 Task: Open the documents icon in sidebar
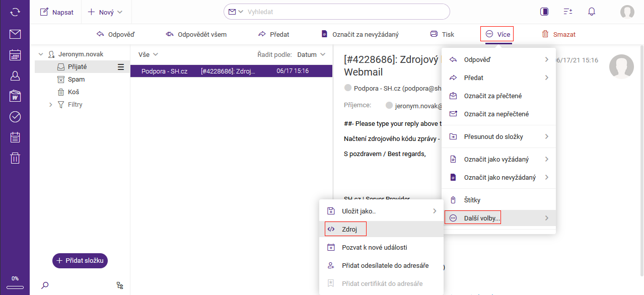(15, 96)
